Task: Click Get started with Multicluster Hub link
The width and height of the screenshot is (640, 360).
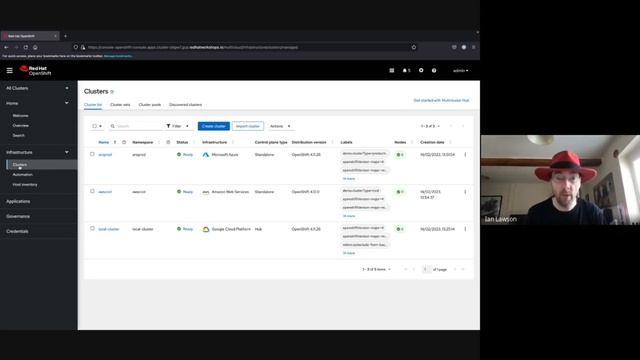Action: pyautogui.click(x=441, y=100)
